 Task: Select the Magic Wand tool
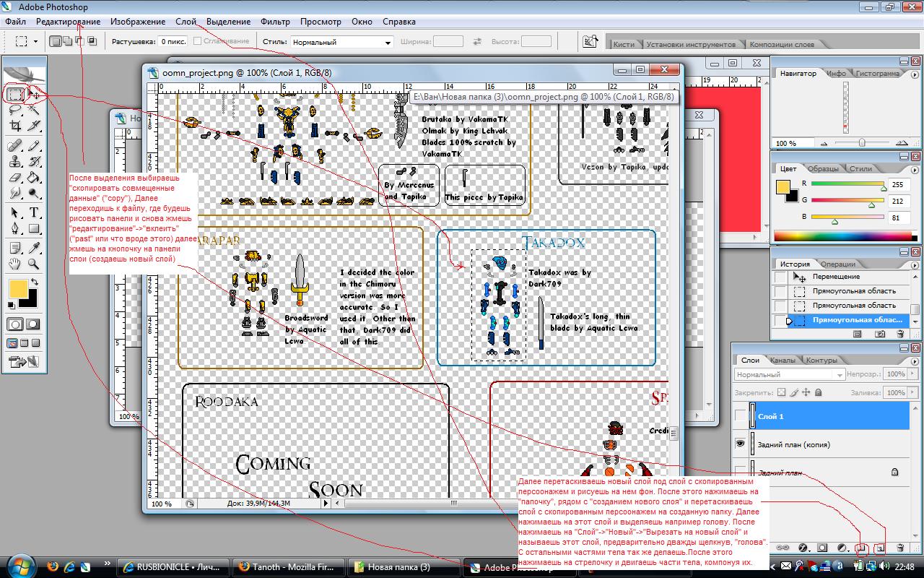pyautogui.click(x=34, y=110)
